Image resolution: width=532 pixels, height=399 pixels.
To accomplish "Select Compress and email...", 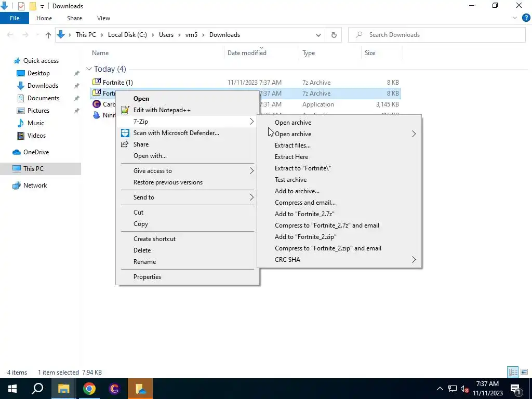I will 305,203.
